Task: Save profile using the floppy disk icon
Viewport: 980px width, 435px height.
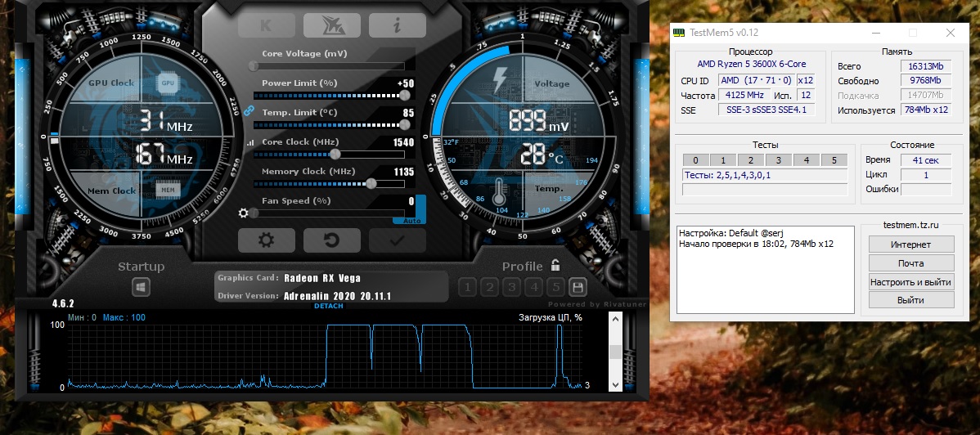Action: [578, 287]
